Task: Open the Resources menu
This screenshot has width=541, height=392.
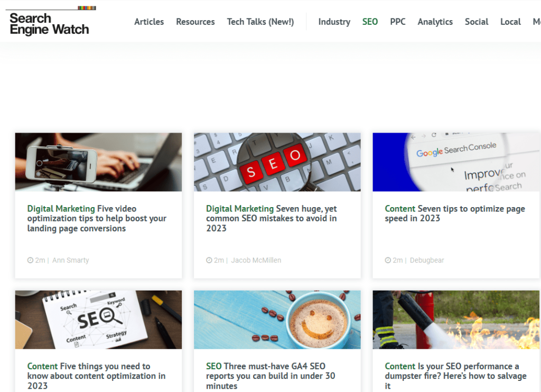Action: point(195,22)
